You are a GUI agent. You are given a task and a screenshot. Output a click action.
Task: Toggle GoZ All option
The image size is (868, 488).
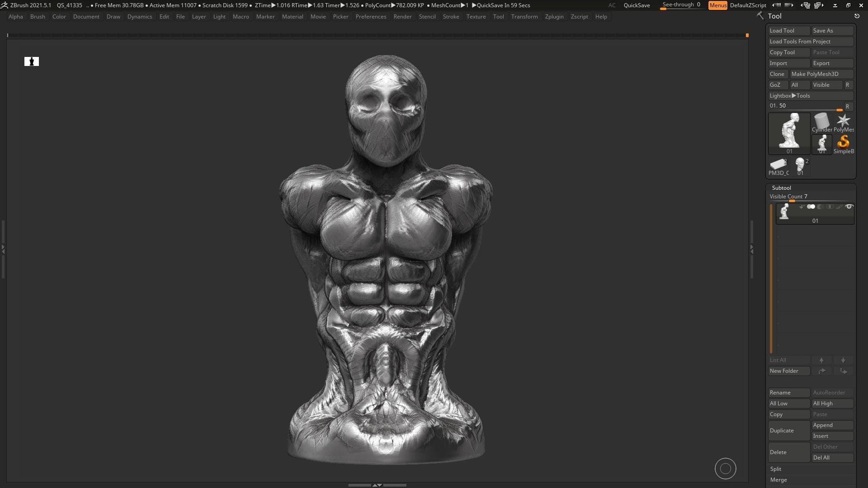(x=800, y=85)
